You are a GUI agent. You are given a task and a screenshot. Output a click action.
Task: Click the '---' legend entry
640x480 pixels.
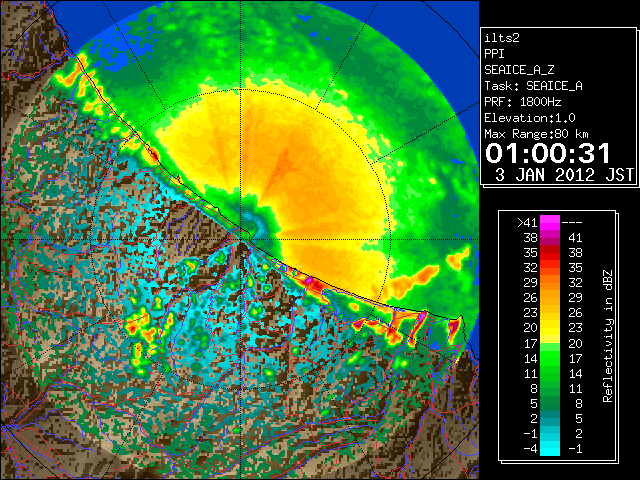point(572,223)
